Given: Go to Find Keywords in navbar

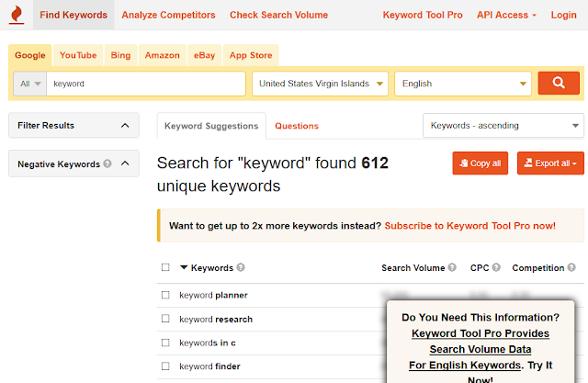Looking at the screenshot, I should coord(73,15).
